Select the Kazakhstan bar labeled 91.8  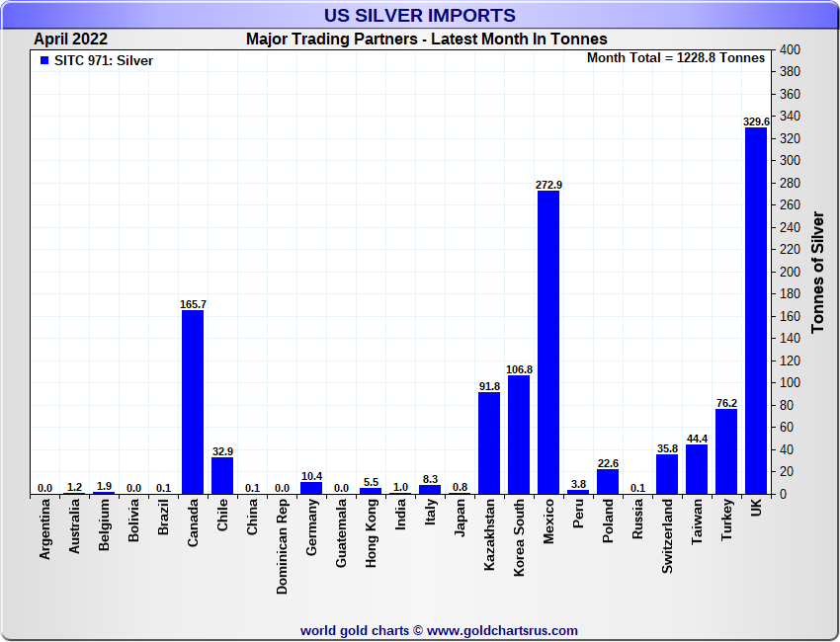pyautogui.click(x=488, y=442)
